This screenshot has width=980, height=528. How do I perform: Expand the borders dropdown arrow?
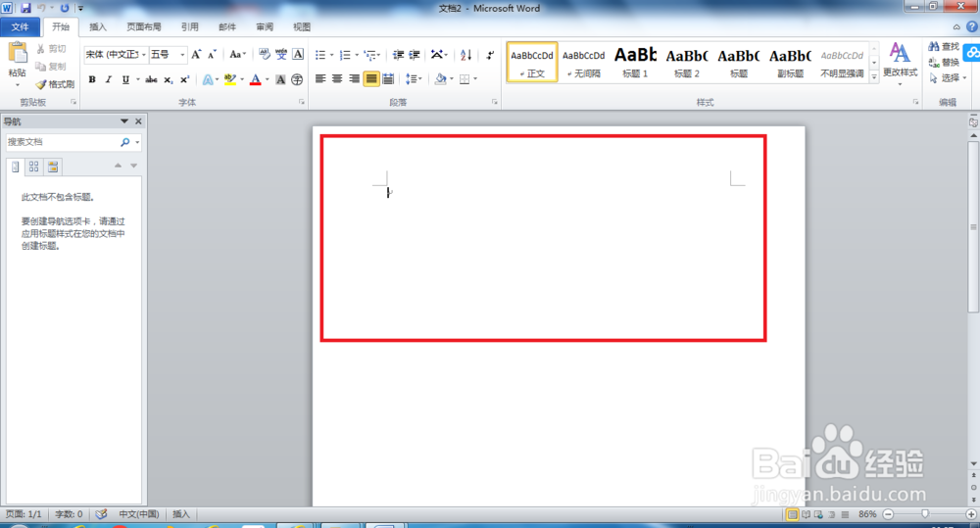tap(475, 78)
